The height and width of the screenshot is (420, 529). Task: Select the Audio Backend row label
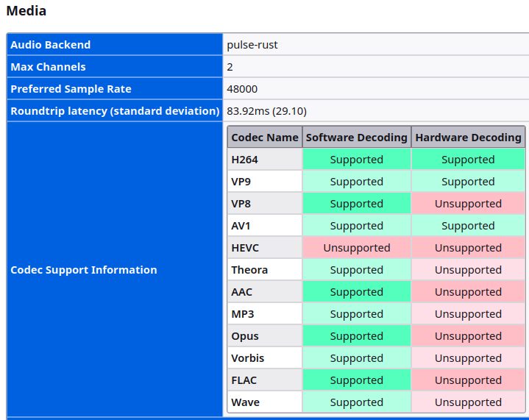(x=51, y=45)
